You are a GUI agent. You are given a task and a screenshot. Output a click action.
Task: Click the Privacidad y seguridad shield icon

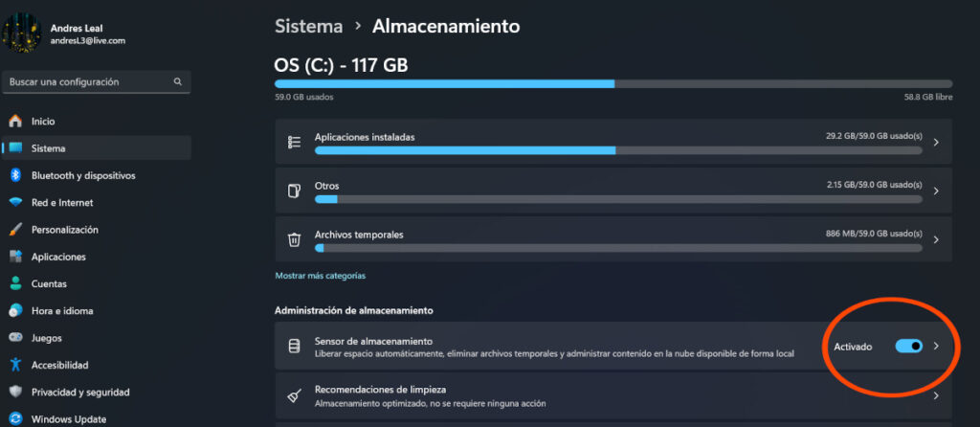point(15,392)
